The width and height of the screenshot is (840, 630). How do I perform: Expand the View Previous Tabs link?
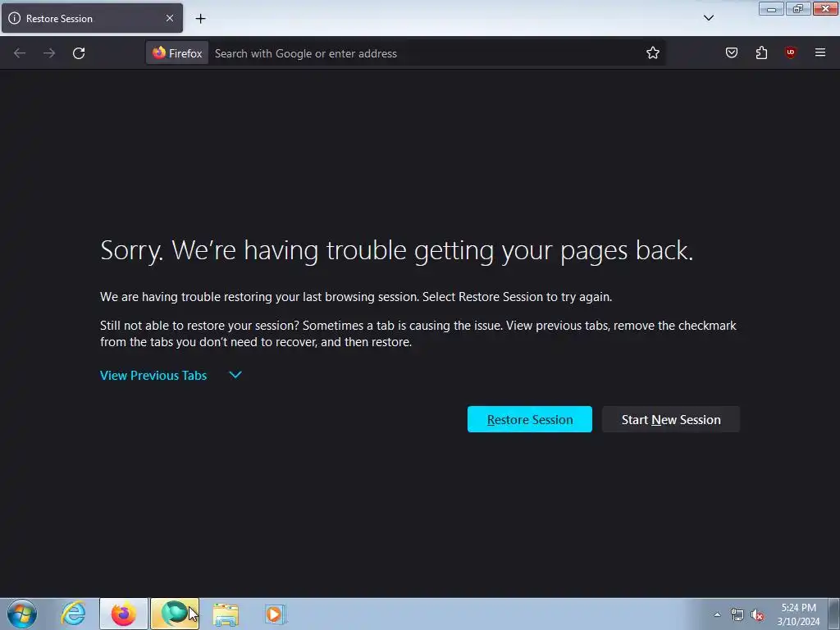pos(153,376)
